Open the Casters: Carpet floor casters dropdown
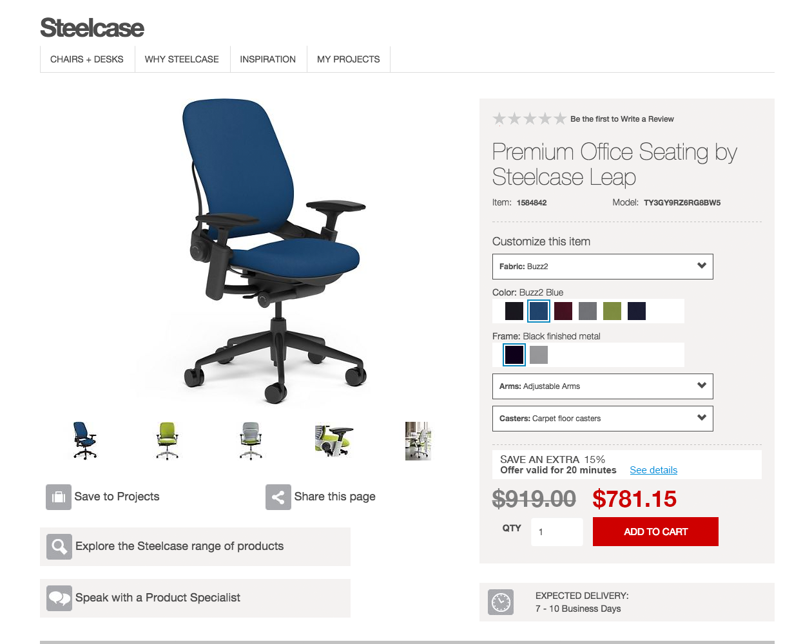812x644 pixels. (x=603, y=419)
